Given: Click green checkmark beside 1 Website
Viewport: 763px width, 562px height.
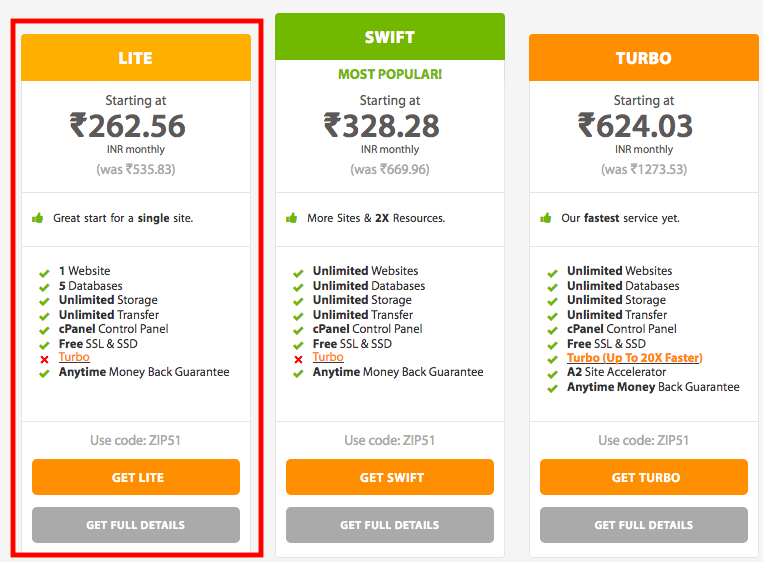Looking at the screenshot, I should 44,273.
